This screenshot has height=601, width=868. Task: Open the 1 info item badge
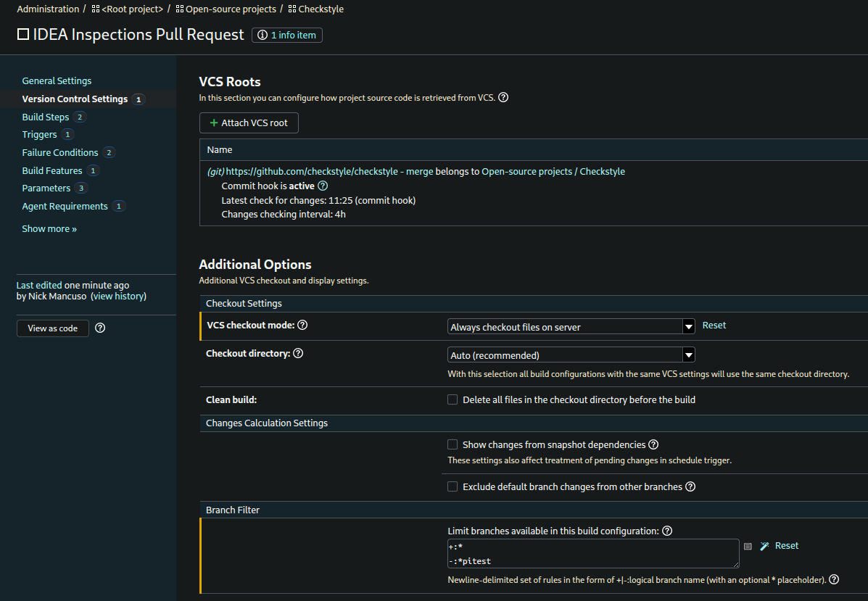(x=286, y=35)
